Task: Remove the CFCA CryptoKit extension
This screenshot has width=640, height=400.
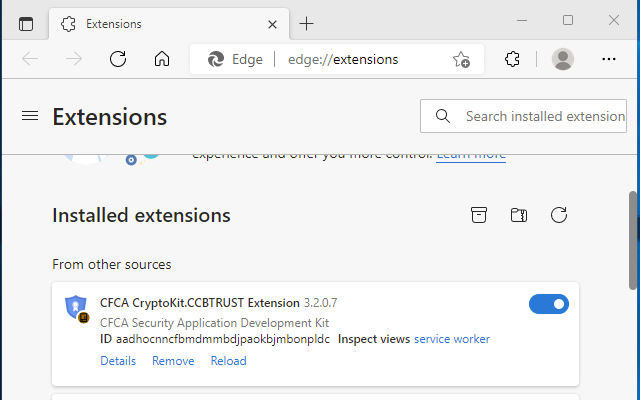Action: click(173, 361)
